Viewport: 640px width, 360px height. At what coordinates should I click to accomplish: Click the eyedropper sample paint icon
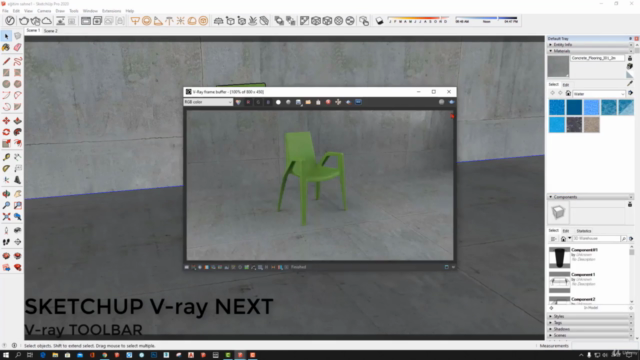(630, 83)
